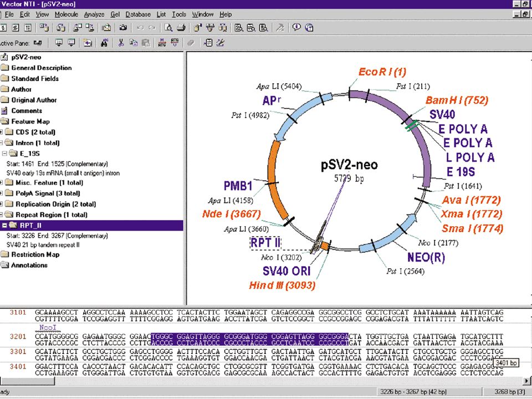Switch panes using the Active Pane icon
This screenshot has height=399, width=532.
[38, 43]
